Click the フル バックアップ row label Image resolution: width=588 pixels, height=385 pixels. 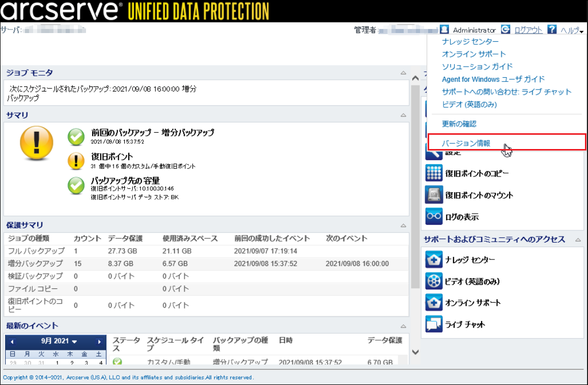coord(36,251)
